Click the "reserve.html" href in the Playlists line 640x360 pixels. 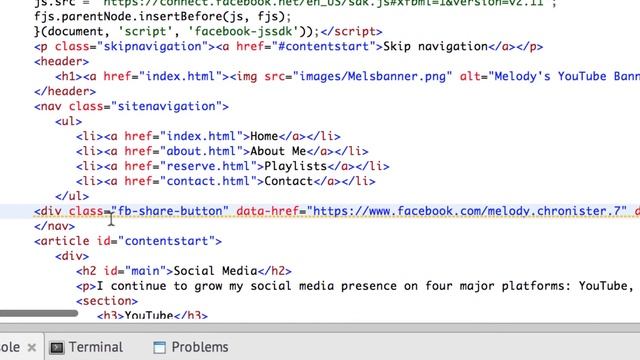click(208, 167)
